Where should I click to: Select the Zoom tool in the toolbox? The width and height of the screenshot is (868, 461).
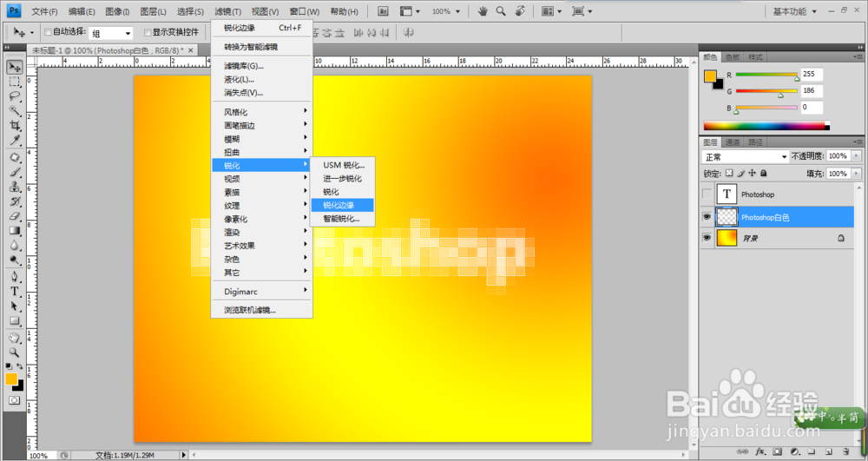15,352
